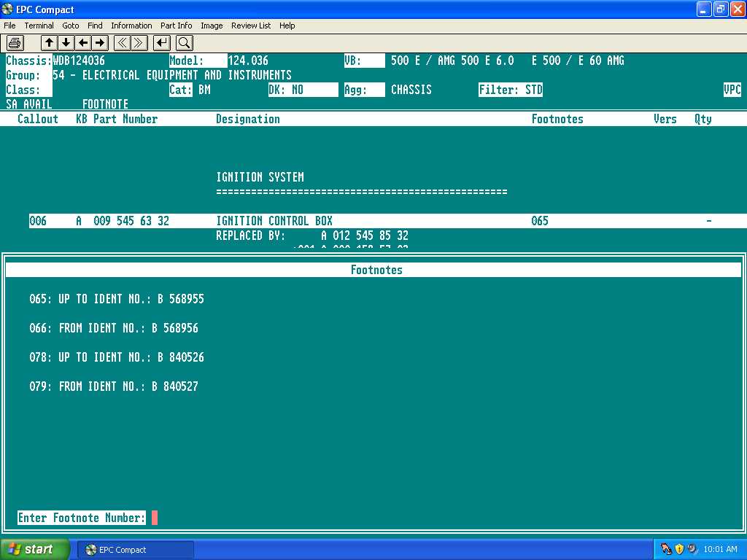Click the Enter return-arrow toolbar button

[x=162, y=43]
